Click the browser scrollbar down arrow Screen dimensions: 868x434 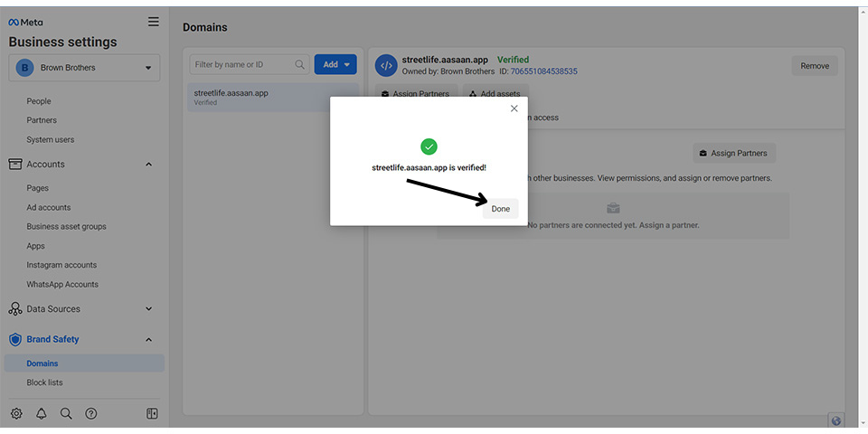click(863, 423)
